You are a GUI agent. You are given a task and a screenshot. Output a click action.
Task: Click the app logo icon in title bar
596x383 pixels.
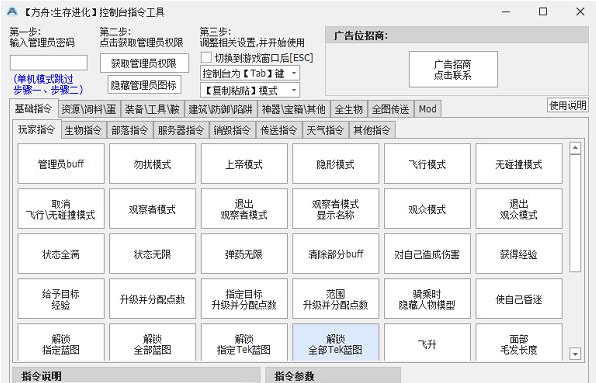[x=13, y=12]
